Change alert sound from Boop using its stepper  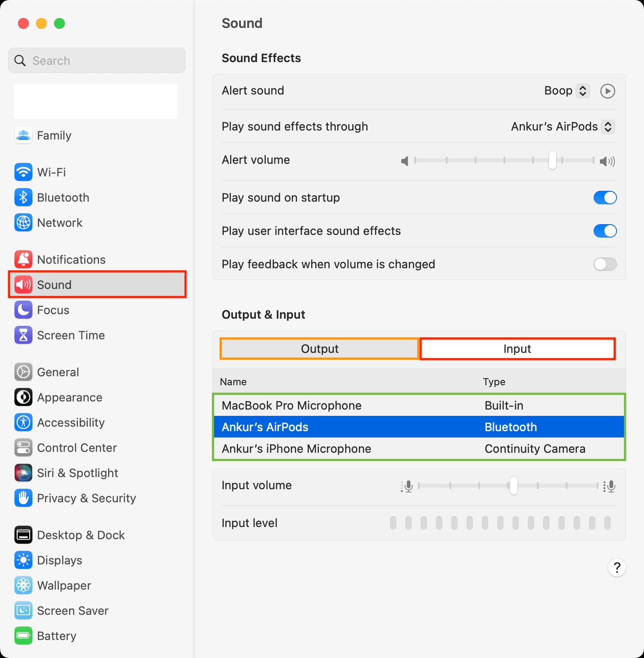(583, 90)
